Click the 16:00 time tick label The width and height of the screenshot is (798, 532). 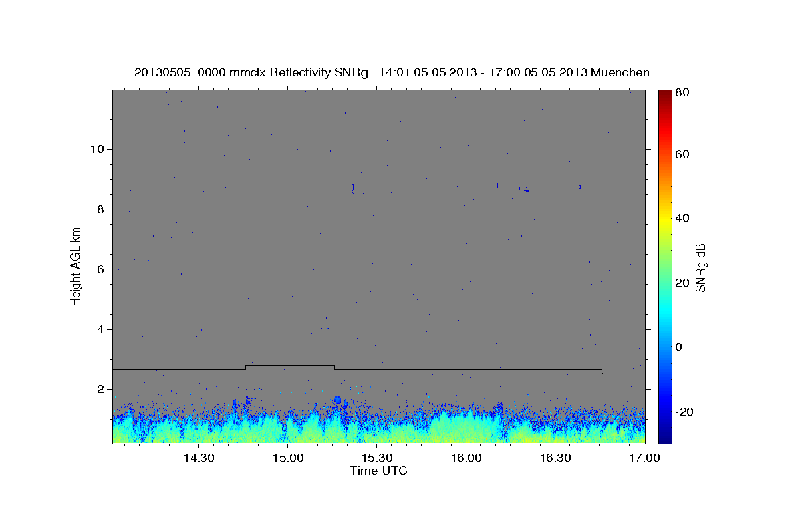tap(466, 458)
